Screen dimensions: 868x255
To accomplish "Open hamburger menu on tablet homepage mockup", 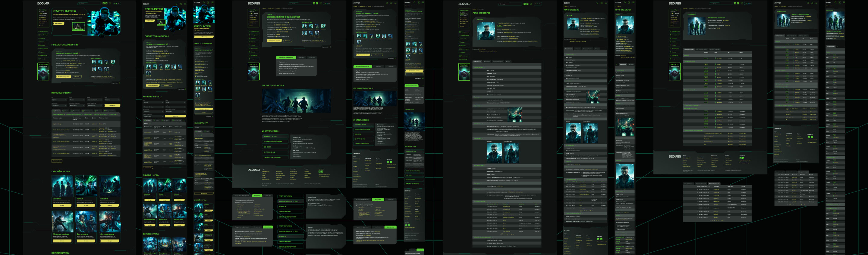I will point(184,4).
